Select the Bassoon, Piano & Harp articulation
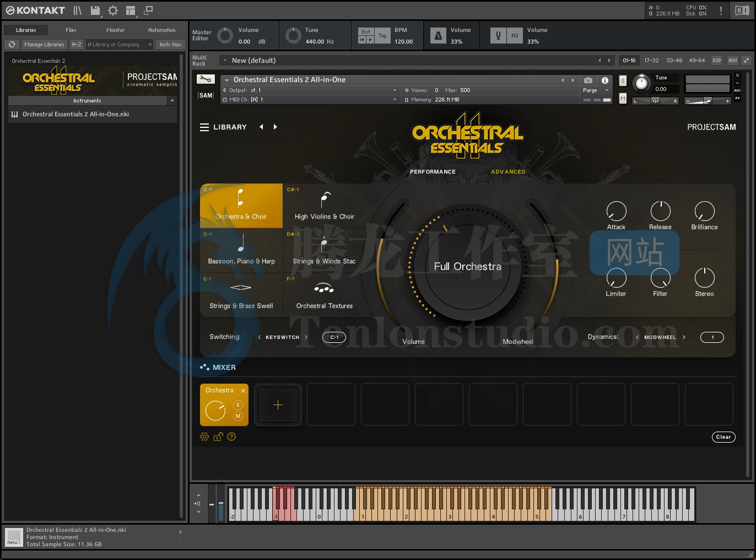Image resolution: width=756 pixels, height=560 pixels. coord(241,251)
